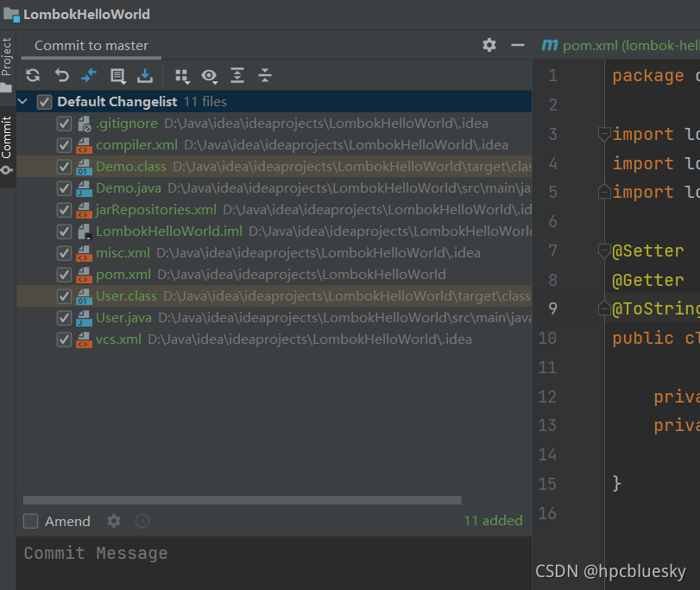Collapse the Default Changelist node
The width and height of the screenshot is (700, 590).
point(22,102)
